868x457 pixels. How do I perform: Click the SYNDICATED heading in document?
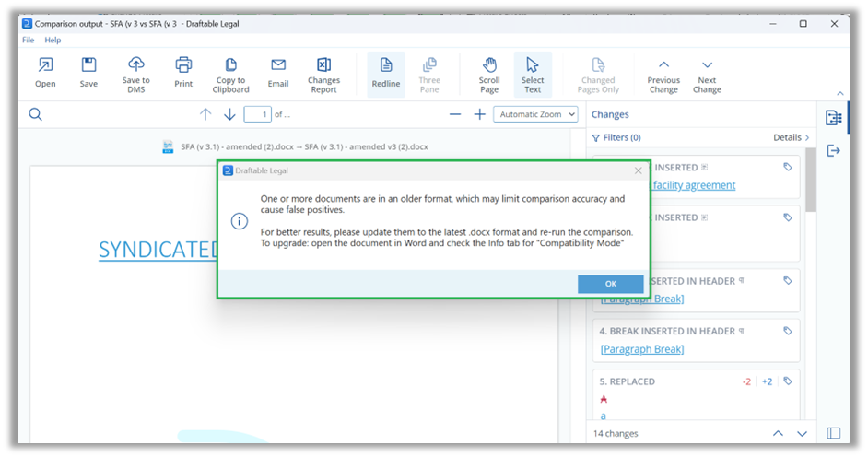tap(158, 250)
